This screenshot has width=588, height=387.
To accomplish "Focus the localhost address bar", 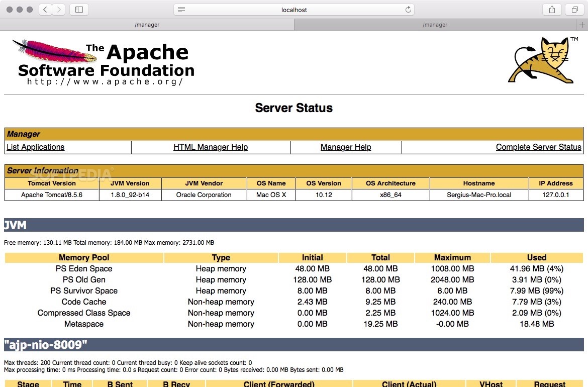I will tap(294, 10).
